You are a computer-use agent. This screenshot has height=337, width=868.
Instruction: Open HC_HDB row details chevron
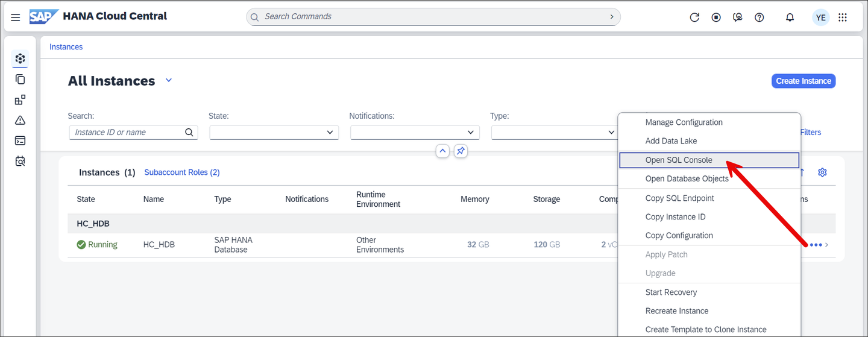click(x=827, y=245)
